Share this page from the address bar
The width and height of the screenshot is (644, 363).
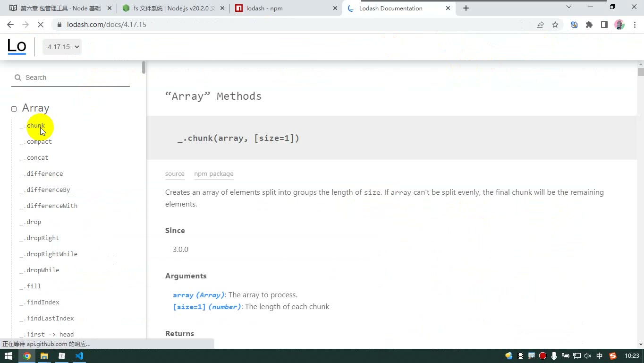point(540,25)
